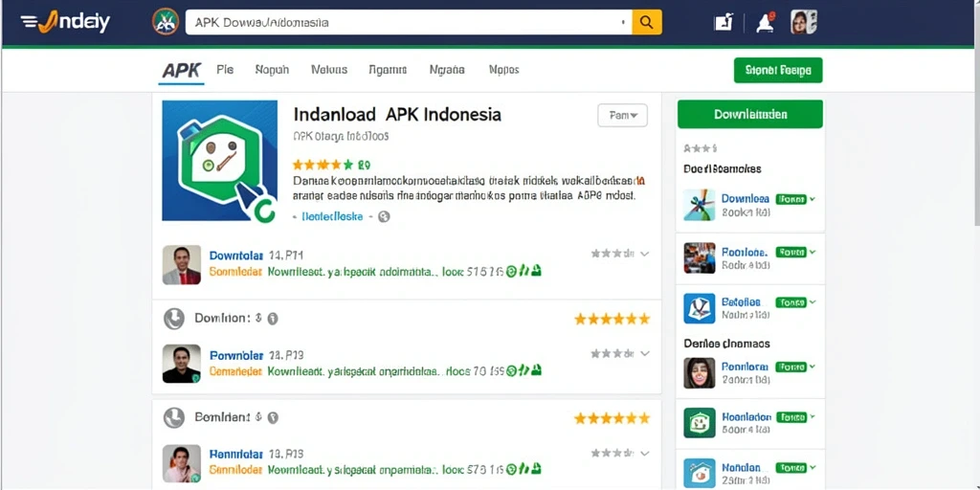Open the blue Hoenledon sidebar link
980x490 pixels.
coord(746,417)
